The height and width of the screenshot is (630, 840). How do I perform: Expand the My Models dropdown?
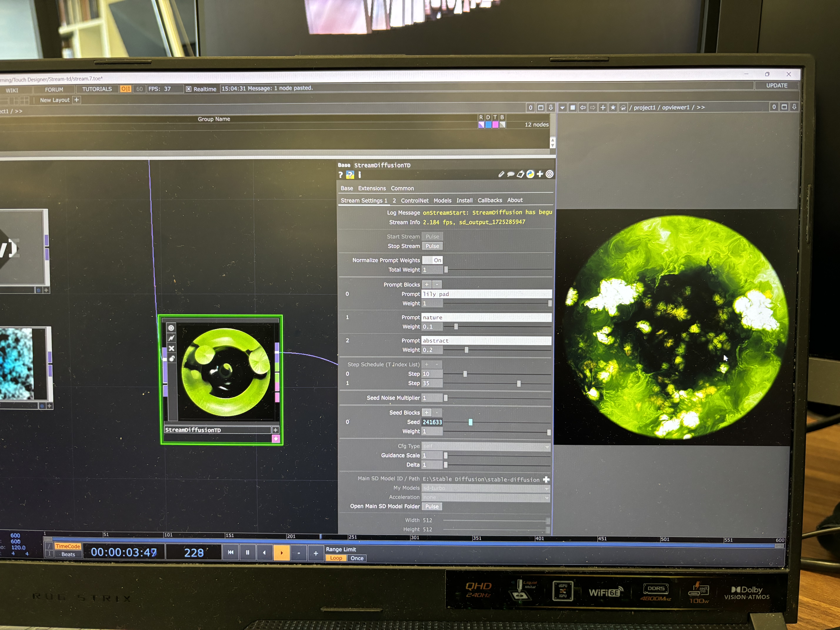[x=486, y=488]
